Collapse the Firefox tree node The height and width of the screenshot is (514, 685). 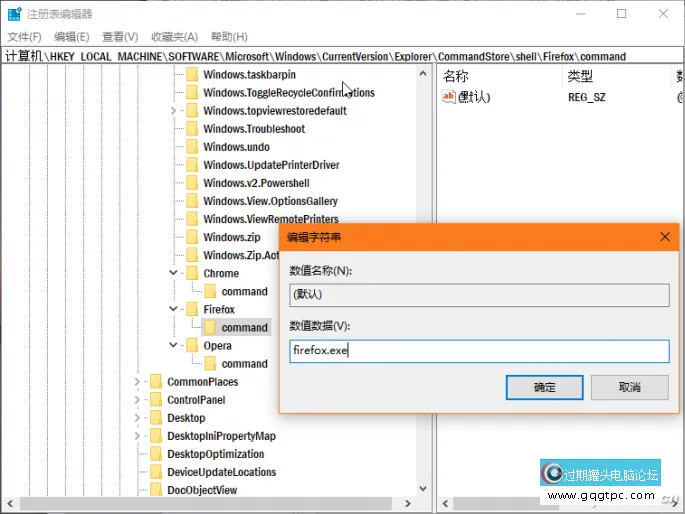[173, 310]
